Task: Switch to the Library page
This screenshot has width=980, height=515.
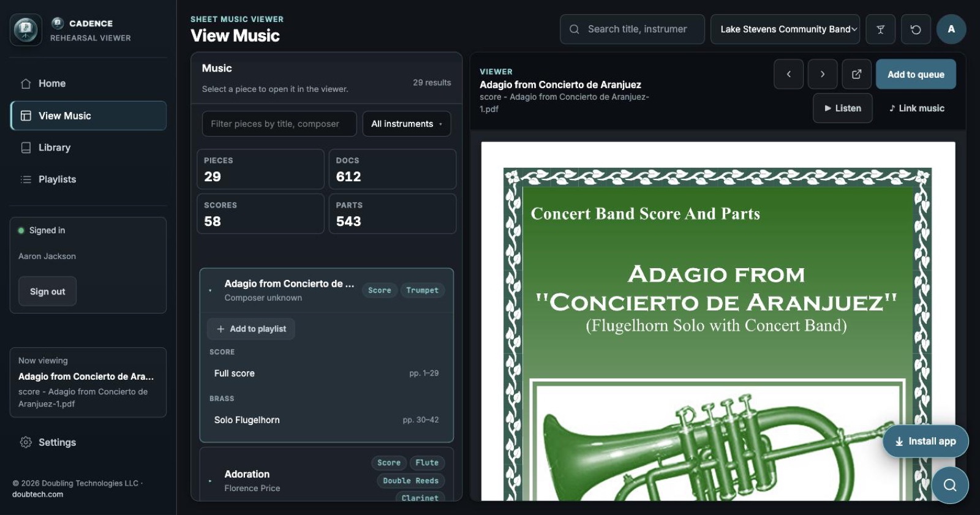Action: (55, 148)
